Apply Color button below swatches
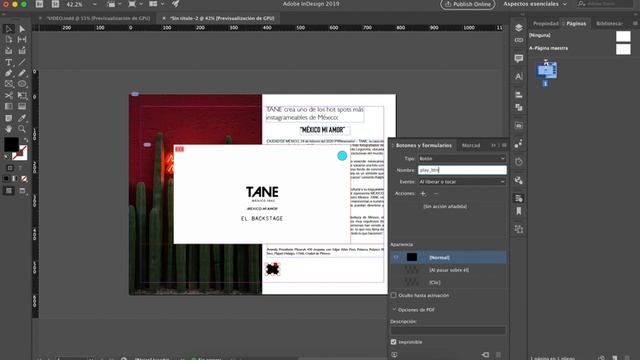Viewport: 640px width, 360px height. pyautogui.click(x=6, y=178)
